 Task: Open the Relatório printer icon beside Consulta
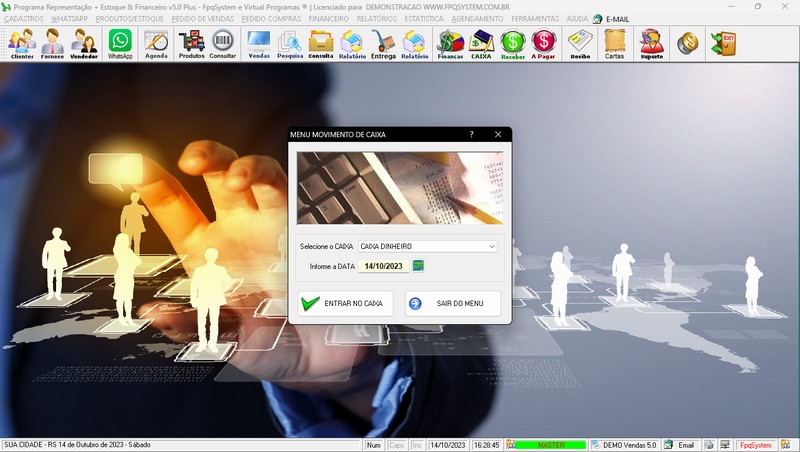pos(352,44)
